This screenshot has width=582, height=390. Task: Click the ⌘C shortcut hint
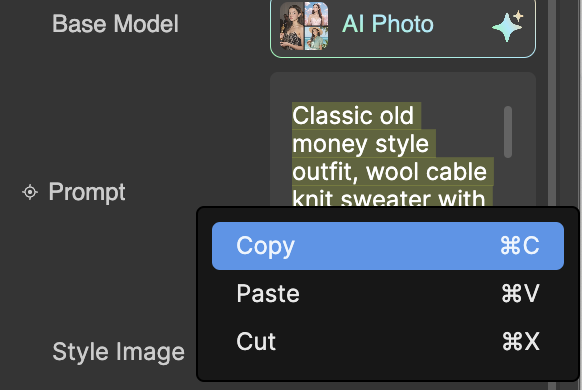520,246
